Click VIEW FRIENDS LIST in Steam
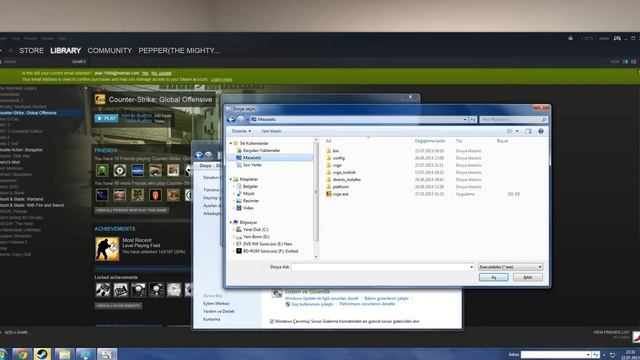 coord(611,332)
